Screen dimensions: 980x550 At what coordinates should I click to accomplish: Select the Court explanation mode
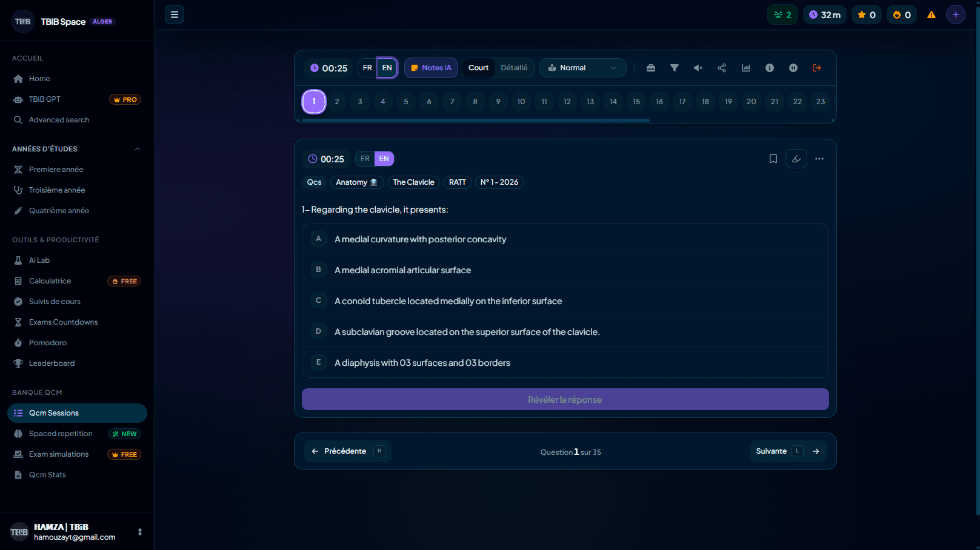tap(478, 68)
